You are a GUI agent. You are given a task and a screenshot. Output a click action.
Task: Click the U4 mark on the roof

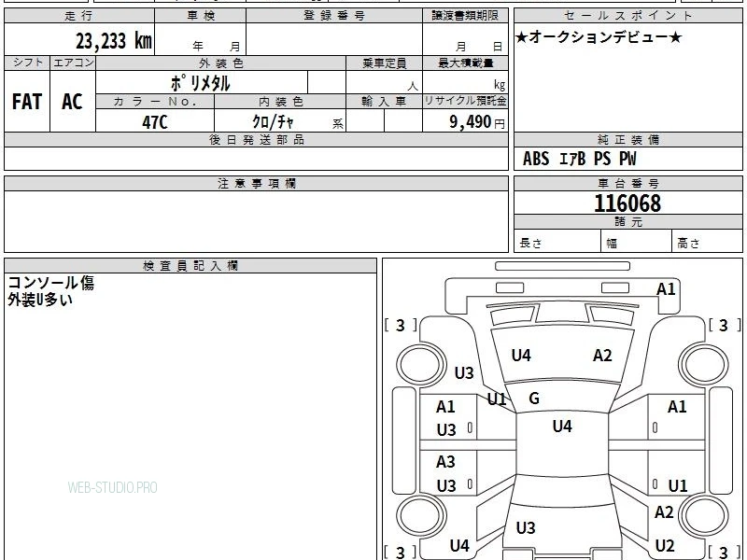click(562, 427)
